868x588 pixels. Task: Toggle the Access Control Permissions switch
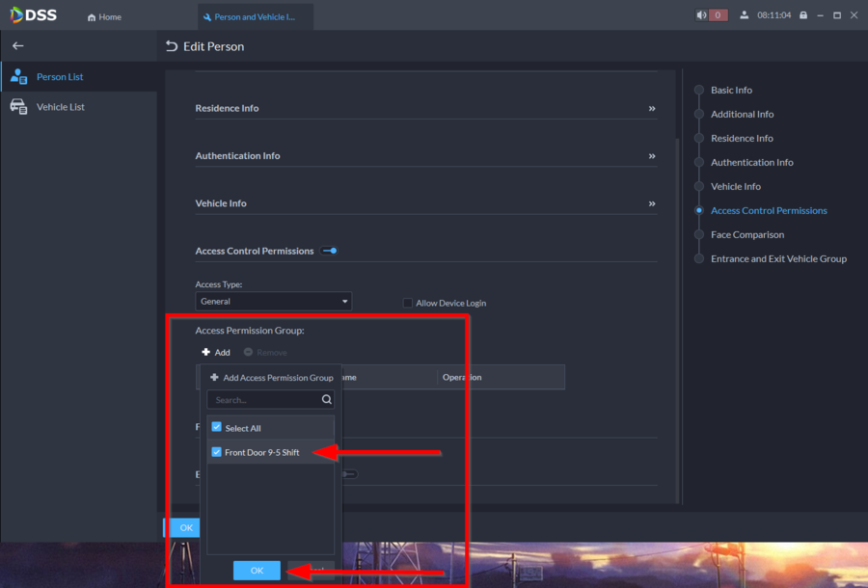[330, 251]
